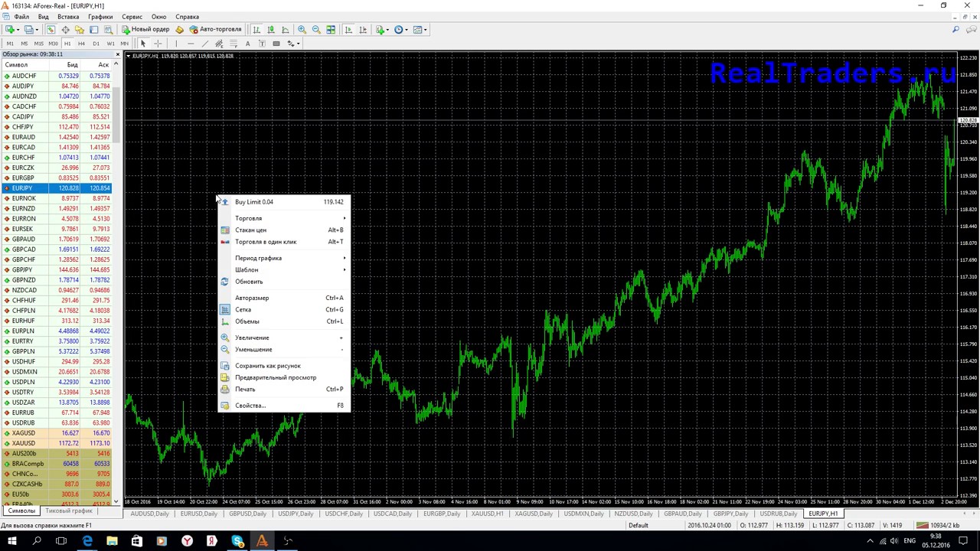Select the XAUUSD row in Market Watch
The height and width of the screenshot is (551, 980).
[x=57, y=443]
